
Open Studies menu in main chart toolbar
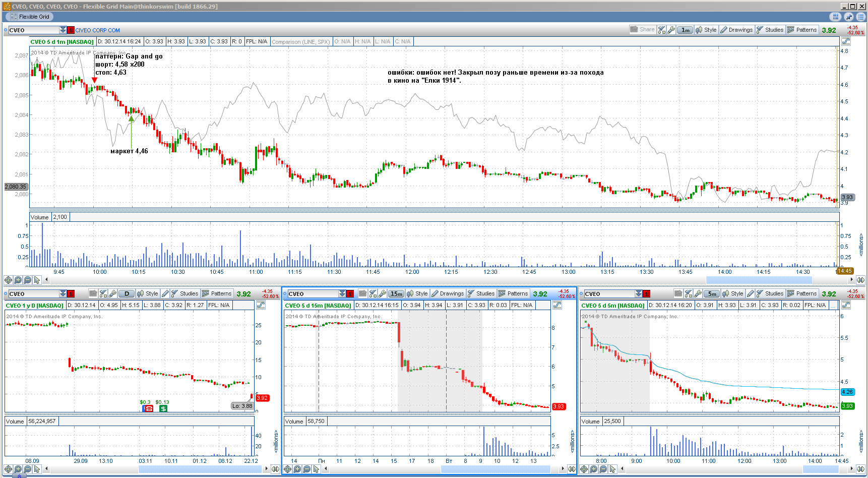pyautogui.click(x=770, y=30)
